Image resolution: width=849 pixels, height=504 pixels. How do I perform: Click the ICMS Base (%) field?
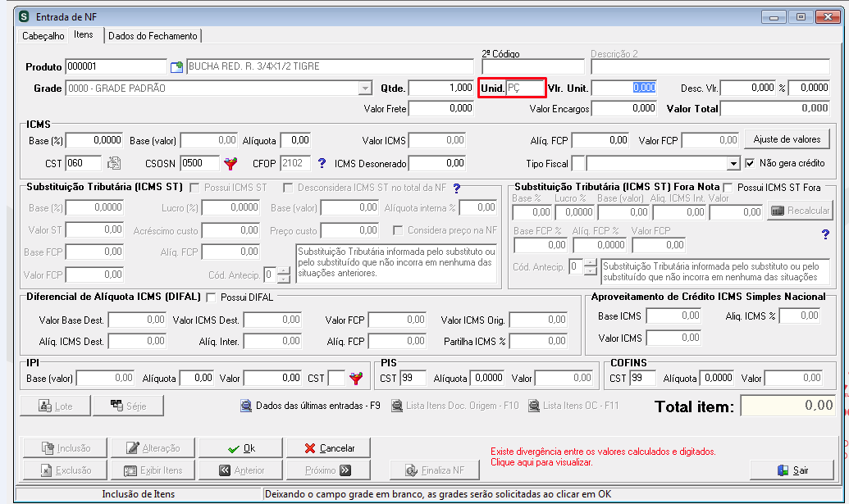[x=94, y=141]
